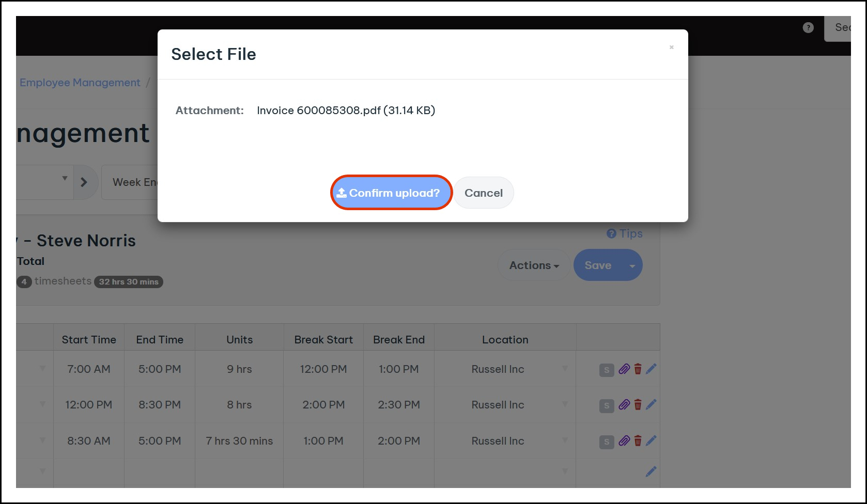867x504 pixels.
Task: Click the S status badge in the 7:00 AM row
Action: click(607, 370)
